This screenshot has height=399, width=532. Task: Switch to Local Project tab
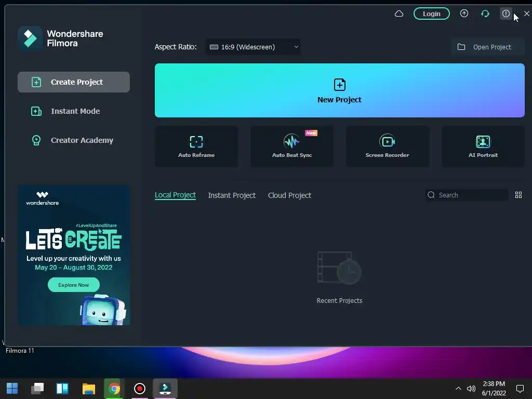175,195
